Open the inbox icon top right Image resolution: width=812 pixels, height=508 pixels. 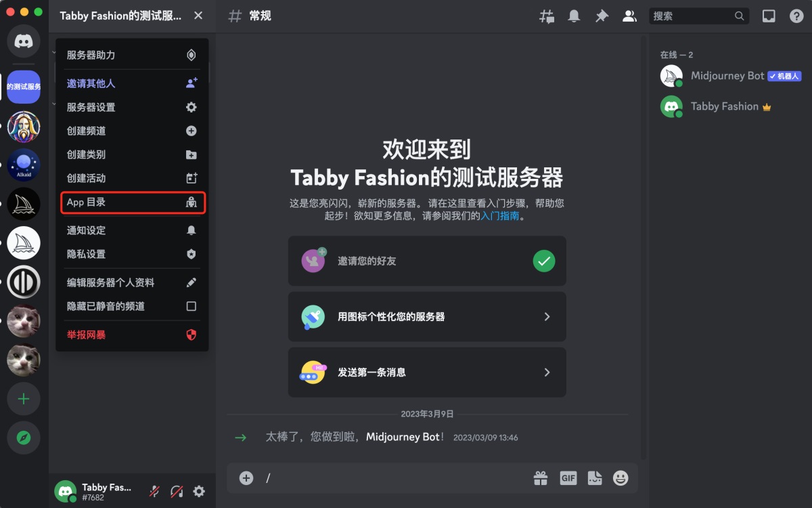[769, 16]
